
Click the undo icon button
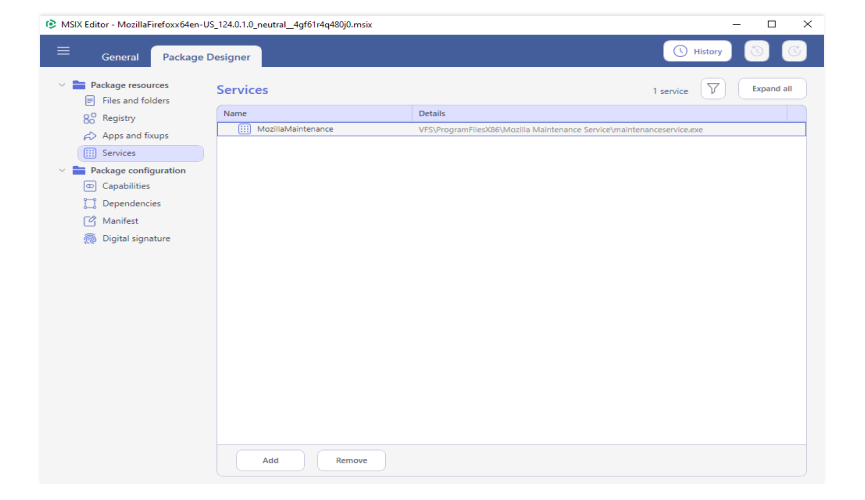tap(757, 51)
